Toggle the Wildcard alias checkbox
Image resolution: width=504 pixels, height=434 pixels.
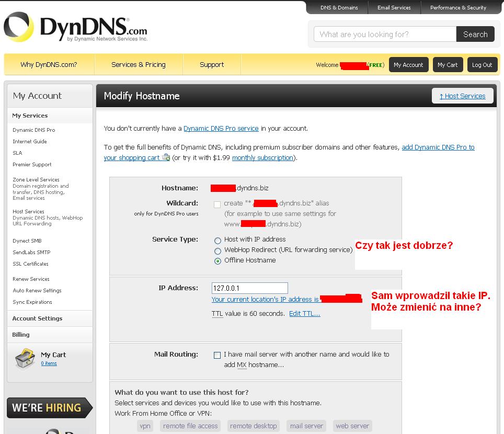(217, 204)
